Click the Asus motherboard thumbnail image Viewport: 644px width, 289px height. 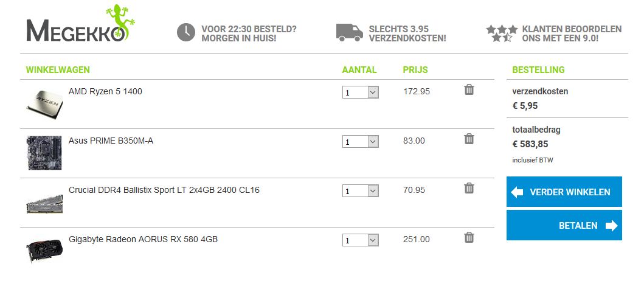44,153
